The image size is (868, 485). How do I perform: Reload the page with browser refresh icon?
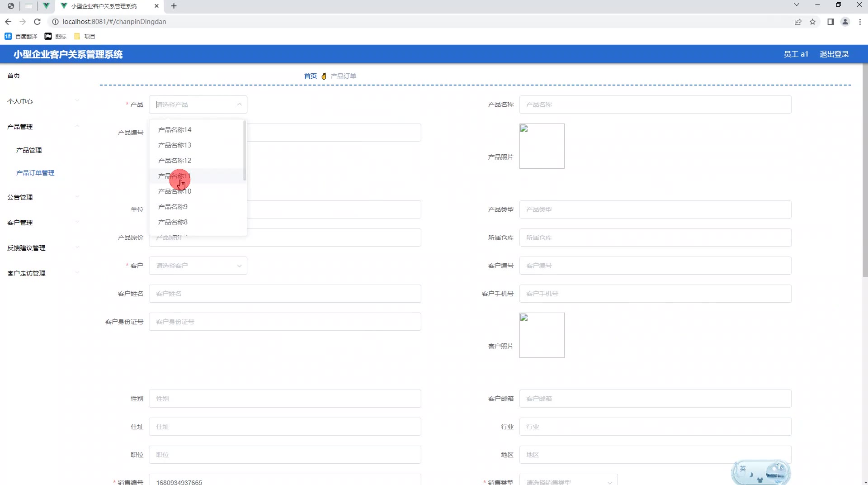[x=38, y=22]
